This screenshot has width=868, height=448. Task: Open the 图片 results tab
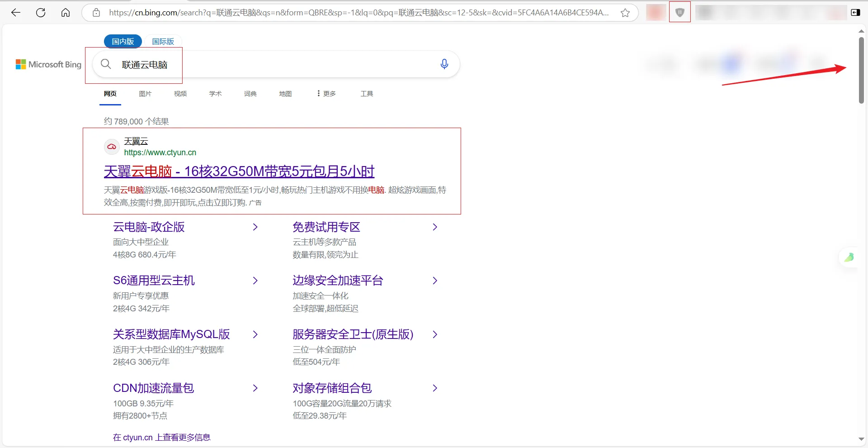(145, 94)
